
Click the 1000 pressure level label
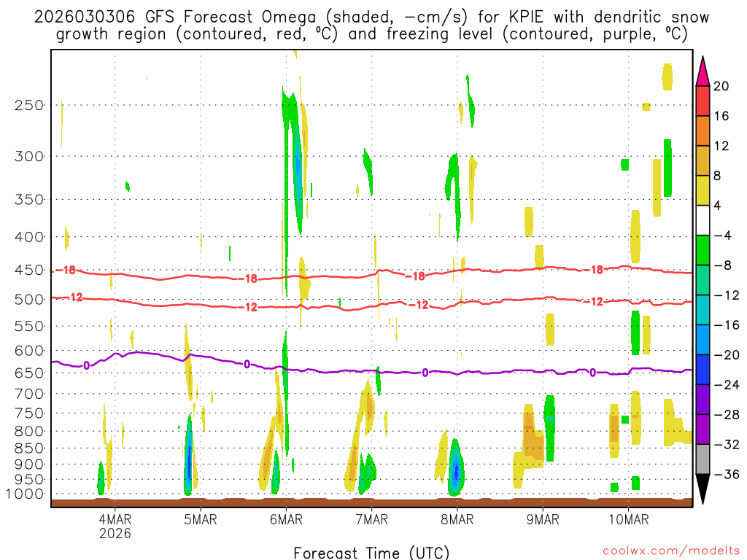25,494
